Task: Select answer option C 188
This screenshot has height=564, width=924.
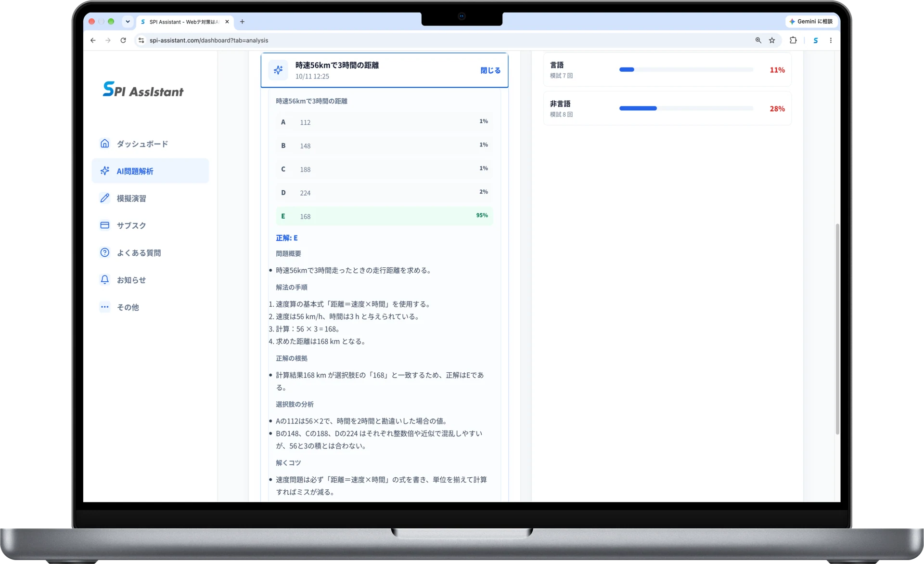Action: tap(385, 169)
